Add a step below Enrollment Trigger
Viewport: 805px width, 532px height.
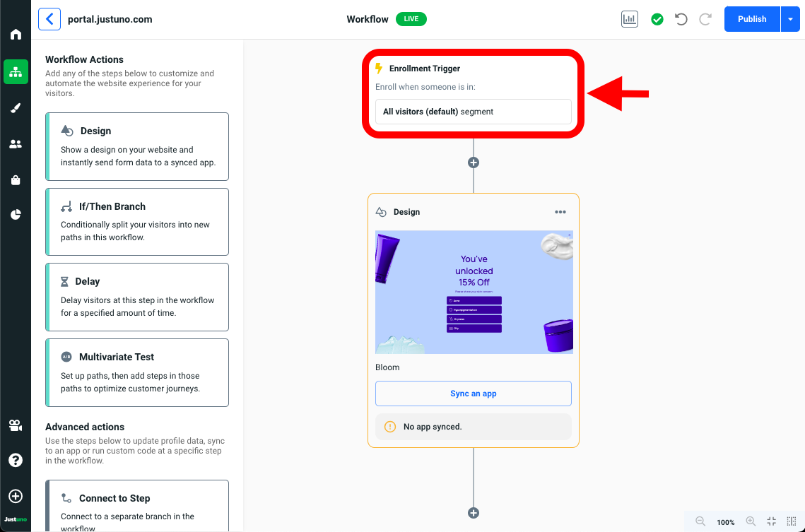coord(474,162)
